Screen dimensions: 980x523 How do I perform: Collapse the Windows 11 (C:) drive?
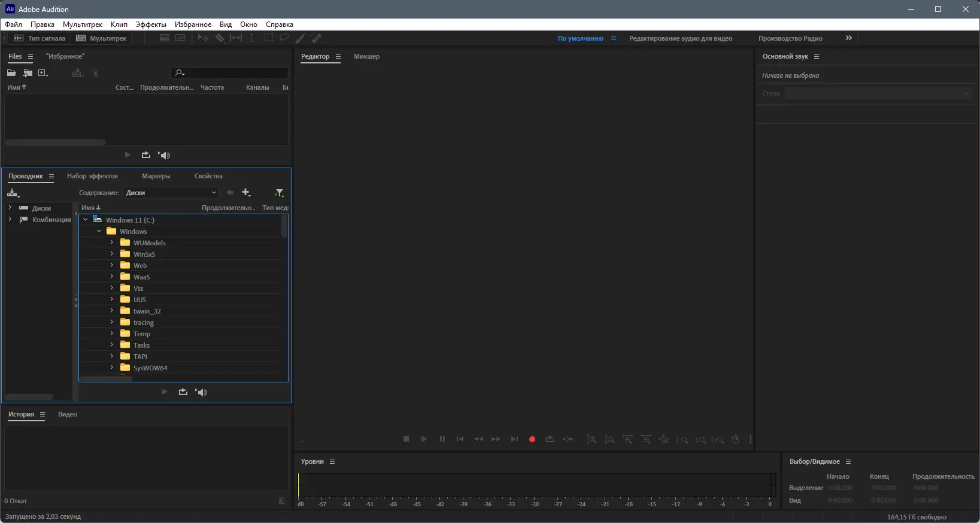[86, 220]
